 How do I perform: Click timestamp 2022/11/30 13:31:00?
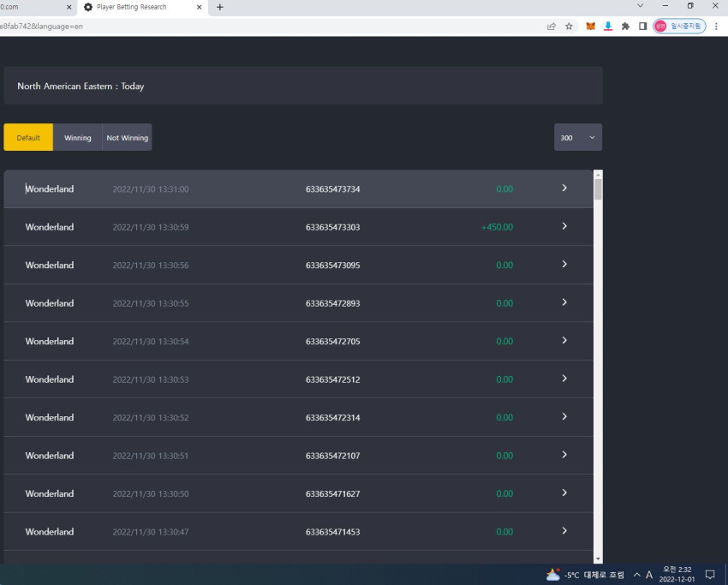151,189
